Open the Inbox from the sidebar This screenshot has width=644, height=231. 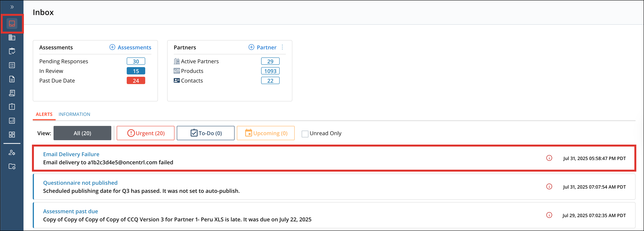coord(12,24)
